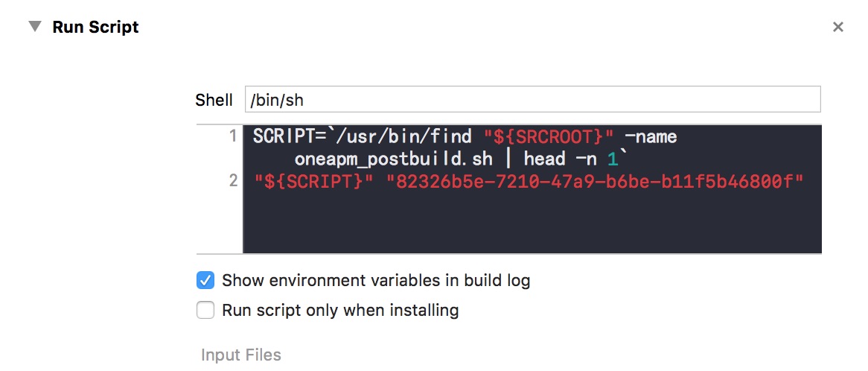Screen dimensions: 868x371
Task: Click line number 1 in script gutter
Action: coord(233,136)
